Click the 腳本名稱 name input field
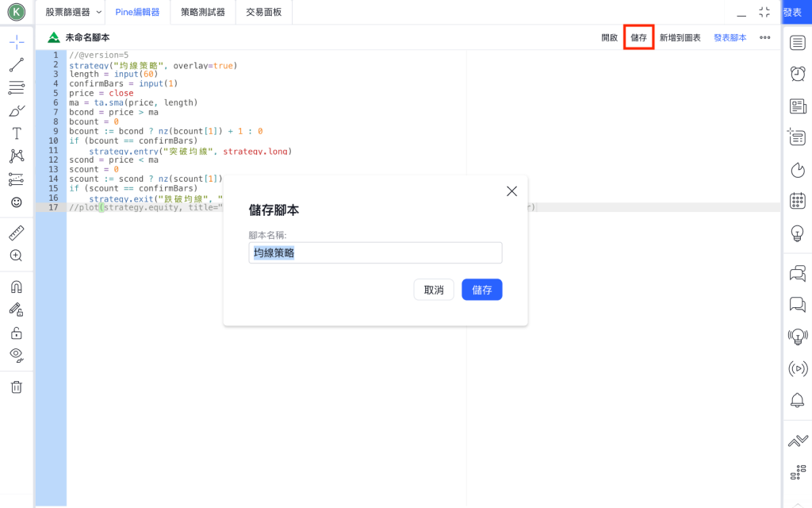Screen dimensions: 812x508 (375, 253)
